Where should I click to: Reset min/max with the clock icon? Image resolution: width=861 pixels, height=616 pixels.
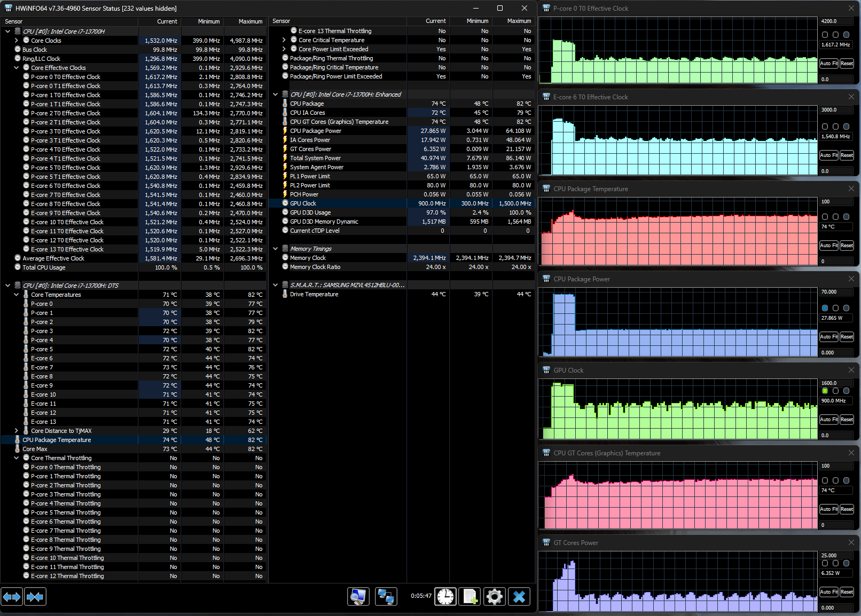445,596
